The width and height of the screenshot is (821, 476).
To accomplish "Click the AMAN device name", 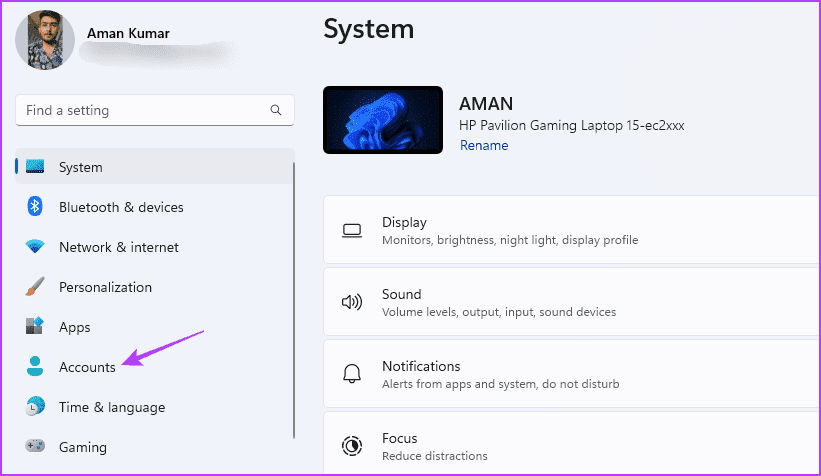I will pyautogui.click(x=486, y=104).
